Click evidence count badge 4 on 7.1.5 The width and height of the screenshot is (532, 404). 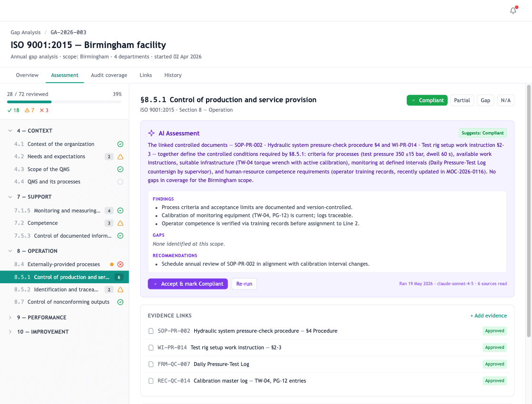click(x=109, y=211)
